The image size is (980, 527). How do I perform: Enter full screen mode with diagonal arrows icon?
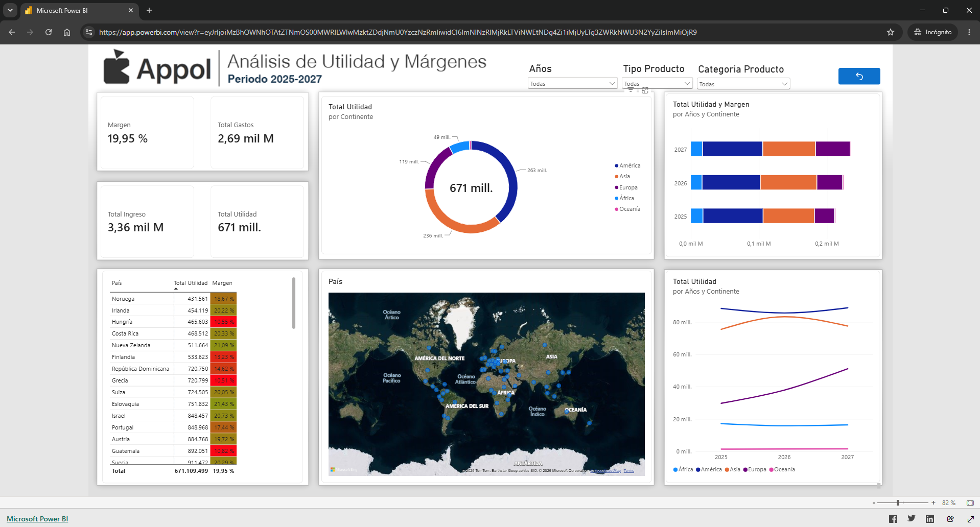[x=970, y=519]
